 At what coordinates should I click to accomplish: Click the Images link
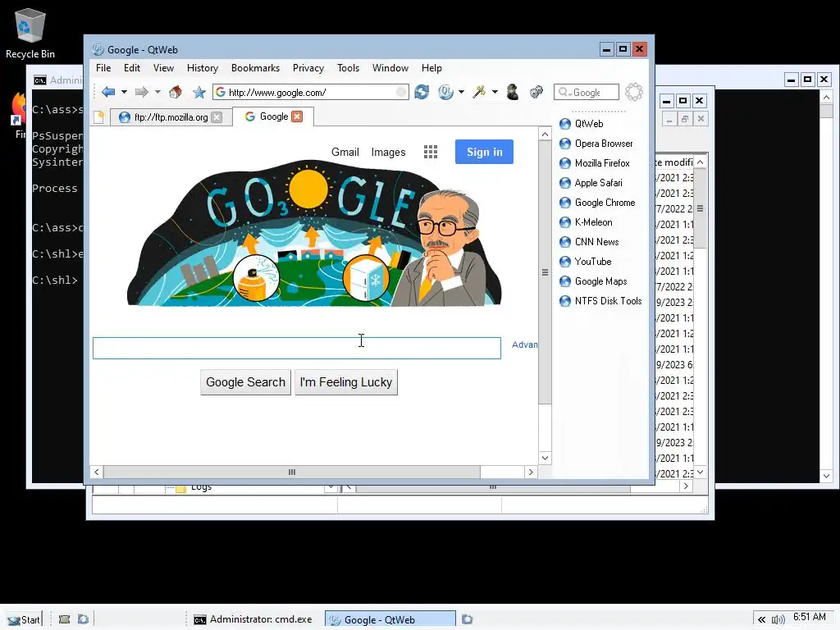[388, 152]
